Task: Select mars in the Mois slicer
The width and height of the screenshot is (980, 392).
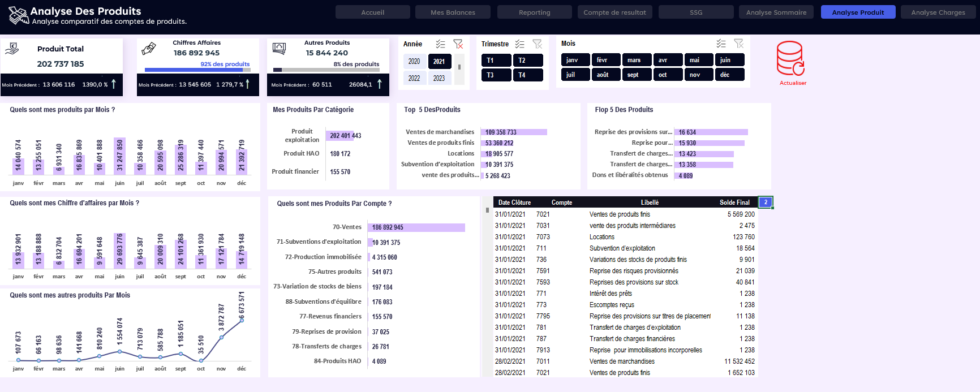Action: (637, 60)
